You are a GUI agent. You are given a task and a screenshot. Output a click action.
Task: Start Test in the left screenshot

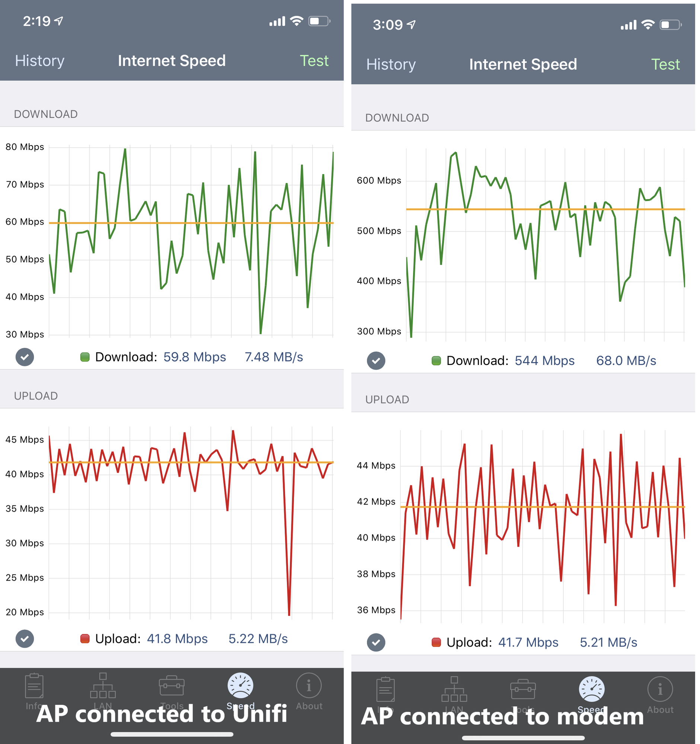314,61
